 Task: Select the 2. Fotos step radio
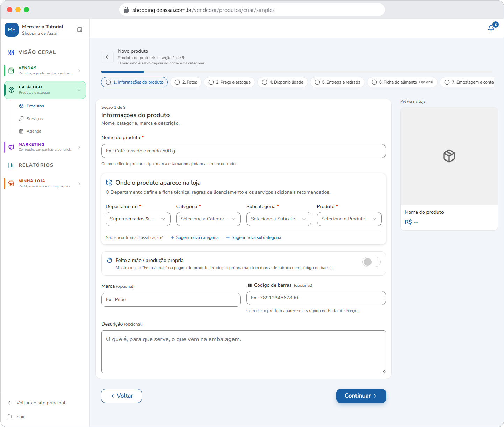tap(177, 82)
